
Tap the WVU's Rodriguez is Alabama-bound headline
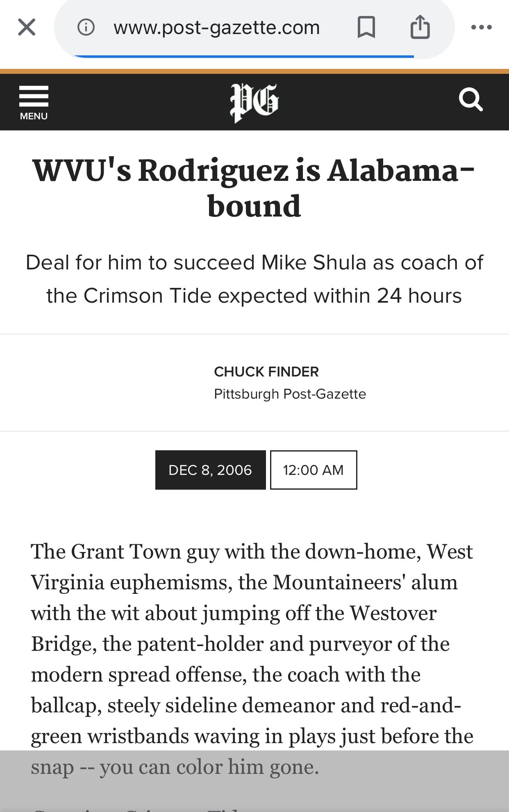254,188
